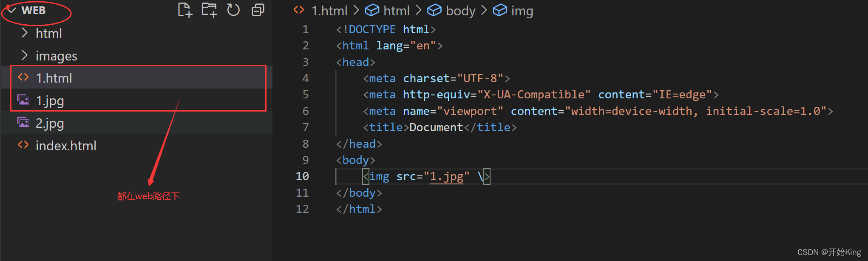Click the opening head tag on line 3
This screenshot has width=868, height=261.
coord(356,62)
